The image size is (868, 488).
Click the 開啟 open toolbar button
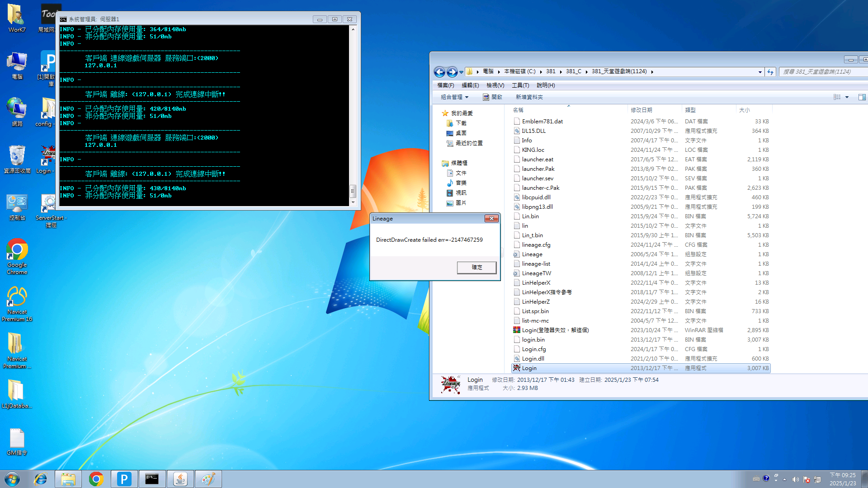coord(492,97)
